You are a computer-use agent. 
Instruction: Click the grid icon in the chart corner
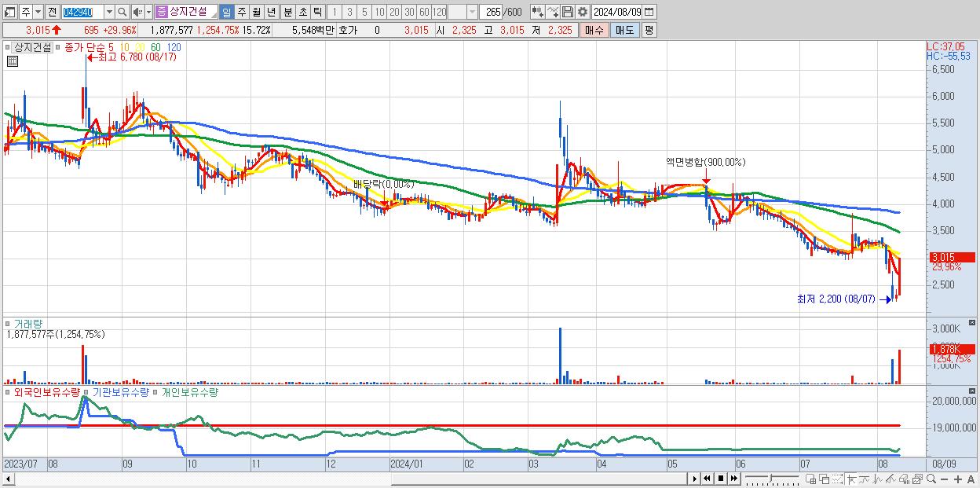click(13, 61)
